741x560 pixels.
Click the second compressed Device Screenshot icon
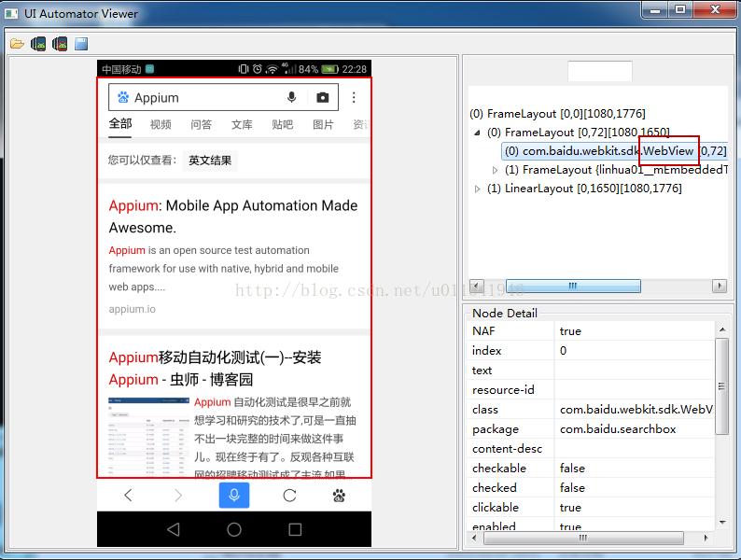coord(60,44)
